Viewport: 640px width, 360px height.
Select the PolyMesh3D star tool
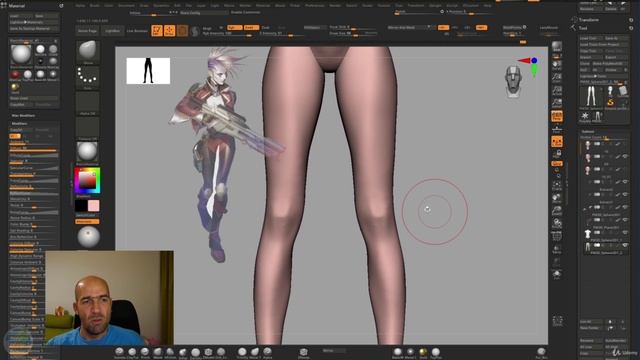click(585, 117)
